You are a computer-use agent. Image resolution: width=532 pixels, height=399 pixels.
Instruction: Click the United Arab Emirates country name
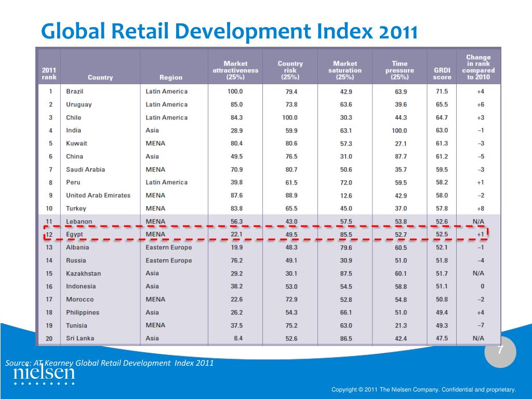coord(98,195)
